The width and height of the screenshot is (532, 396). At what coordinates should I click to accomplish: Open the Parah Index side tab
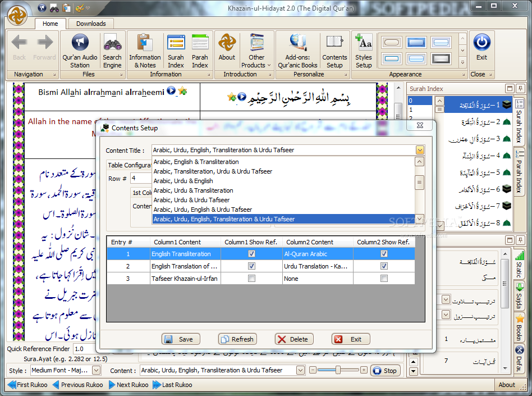519,171
